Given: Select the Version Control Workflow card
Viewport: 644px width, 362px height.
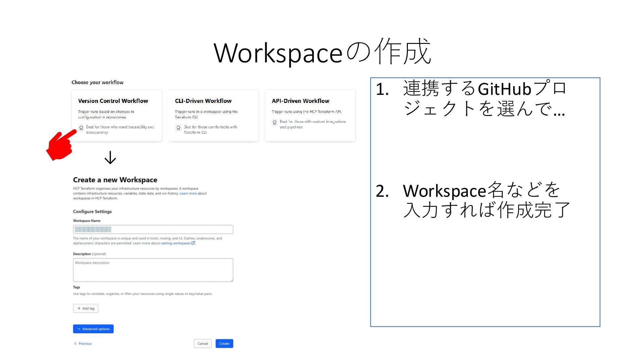Looking at the screenshot, I should pyautogui.click(x=117, y=115).
